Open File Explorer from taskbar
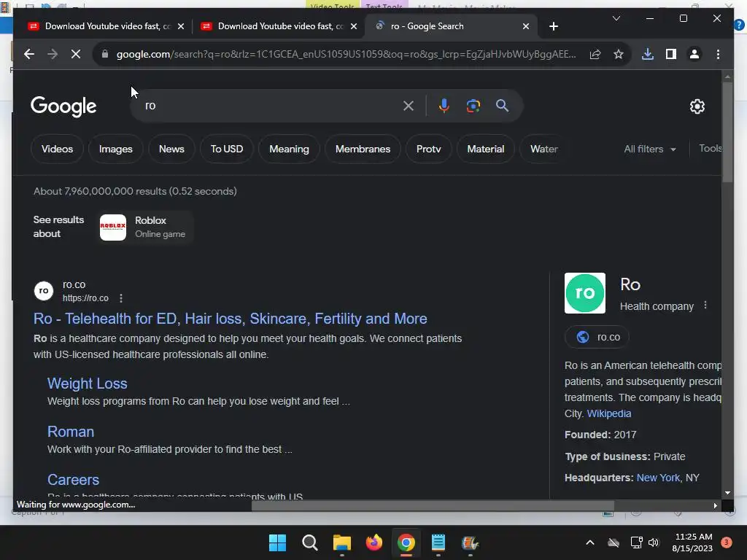This screenshot has height=560, width=747. [x=341, y=542]
